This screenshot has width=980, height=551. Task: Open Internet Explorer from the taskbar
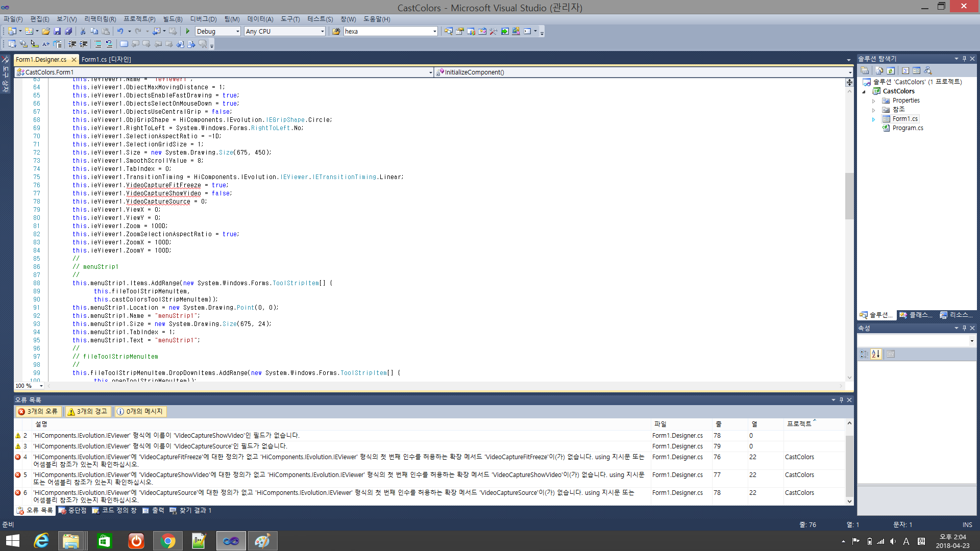coord(41,541)
